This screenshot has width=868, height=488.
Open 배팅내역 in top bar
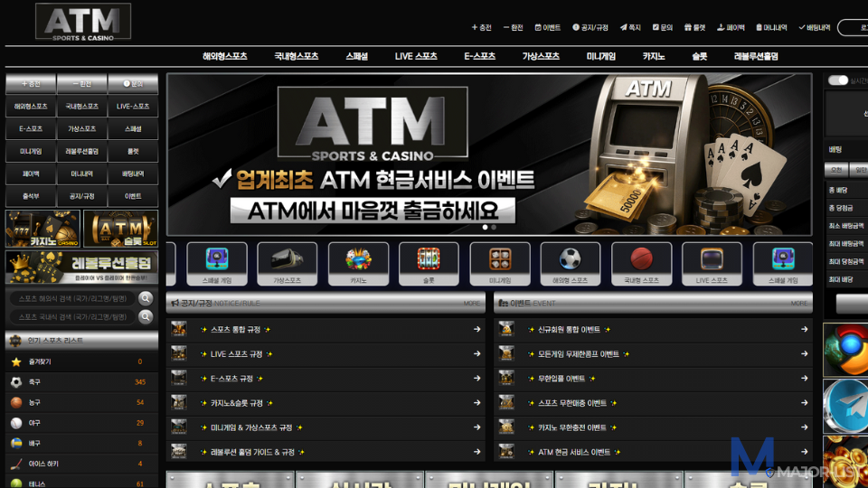[x=815, y=27]
